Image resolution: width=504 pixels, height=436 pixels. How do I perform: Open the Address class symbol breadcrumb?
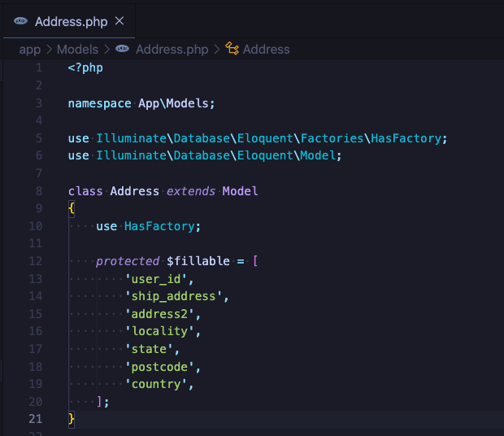tap(266, 50)
